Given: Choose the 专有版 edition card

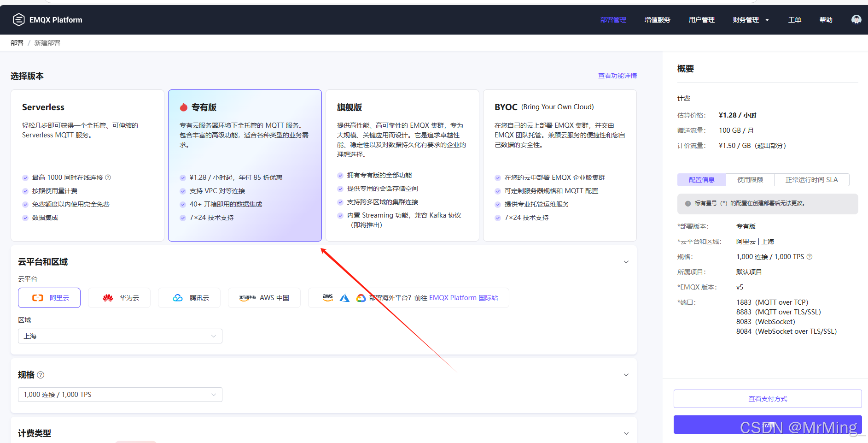Looking at the screenshot, I should [x=245, y=165].
